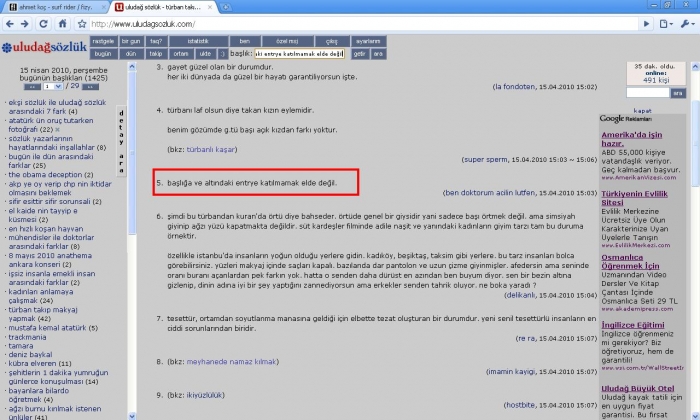Focus the address bar URL field
The width and height of the screenshot is (700, 420).
(362, 24)
